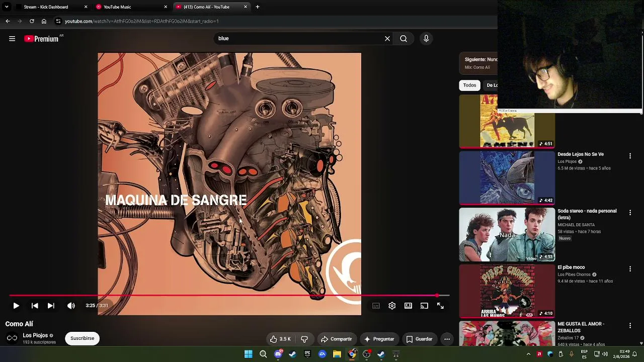This screenshot has width=644, height=362.
Task: Open Epic Games Launcher from the taskbar
Action: [x=307, y=354]
